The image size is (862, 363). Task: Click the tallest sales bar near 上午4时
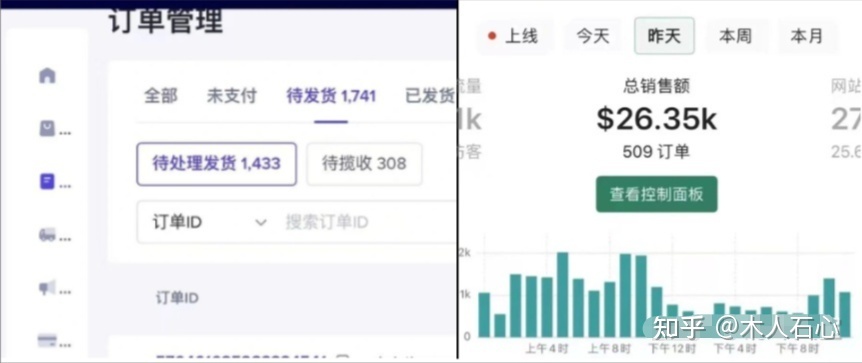562,295
